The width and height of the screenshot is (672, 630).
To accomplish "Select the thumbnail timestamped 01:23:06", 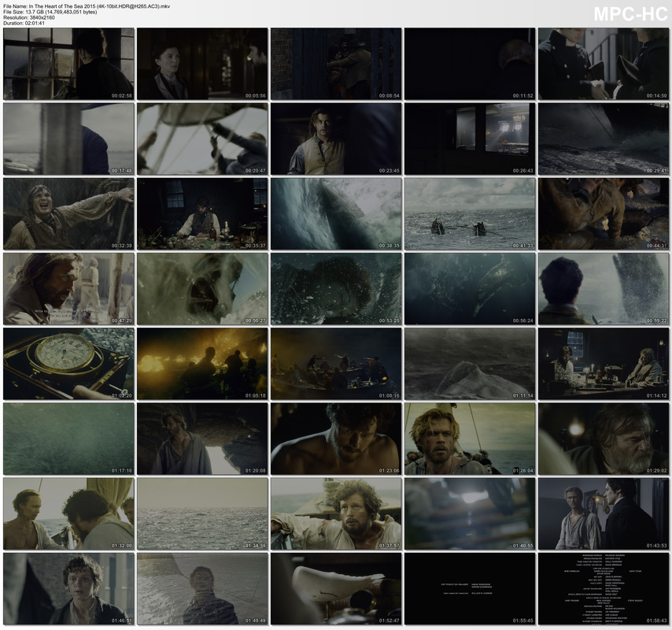I will tap(336, 439).
